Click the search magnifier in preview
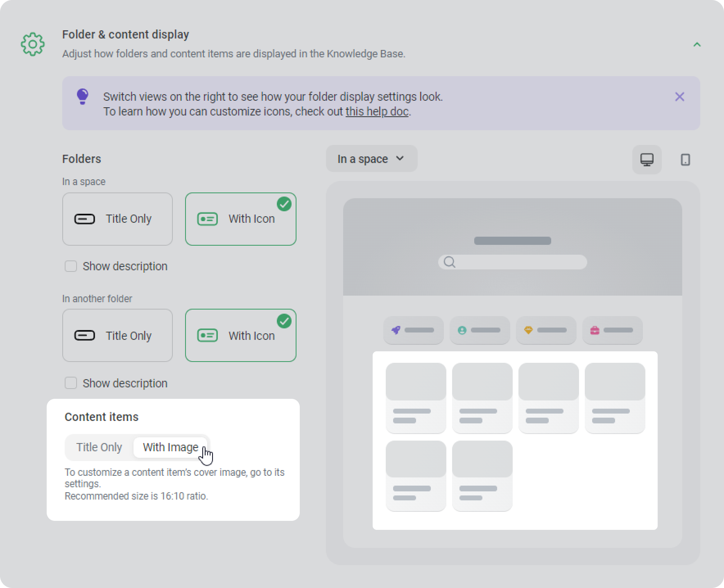Screen dimensions: 724x588 pyautogui.click(x=450, y=262)
